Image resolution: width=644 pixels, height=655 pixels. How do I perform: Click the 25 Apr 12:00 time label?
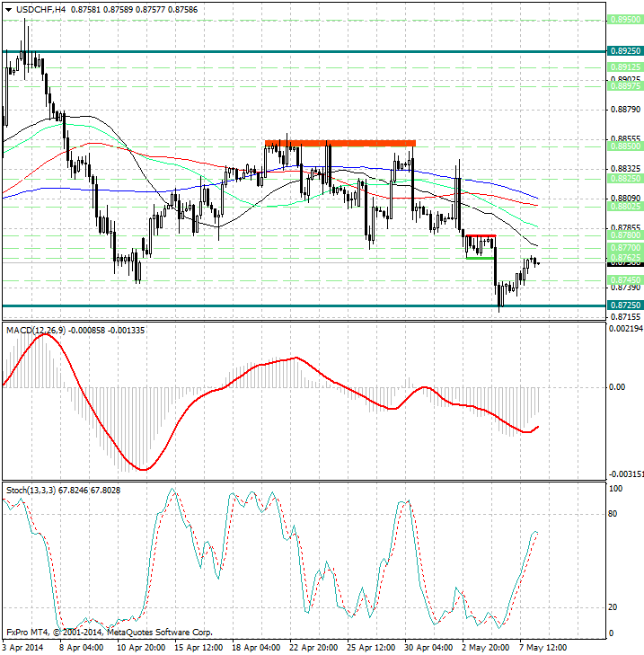coord(371,648)
